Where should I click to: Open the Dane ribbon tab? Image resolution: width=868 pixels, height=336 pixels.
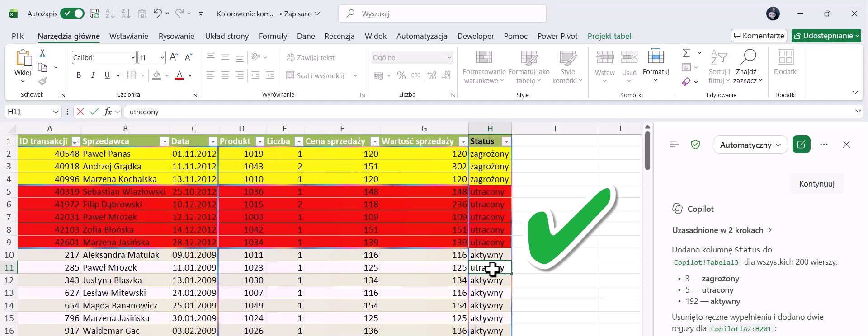(x=306, y=36)
